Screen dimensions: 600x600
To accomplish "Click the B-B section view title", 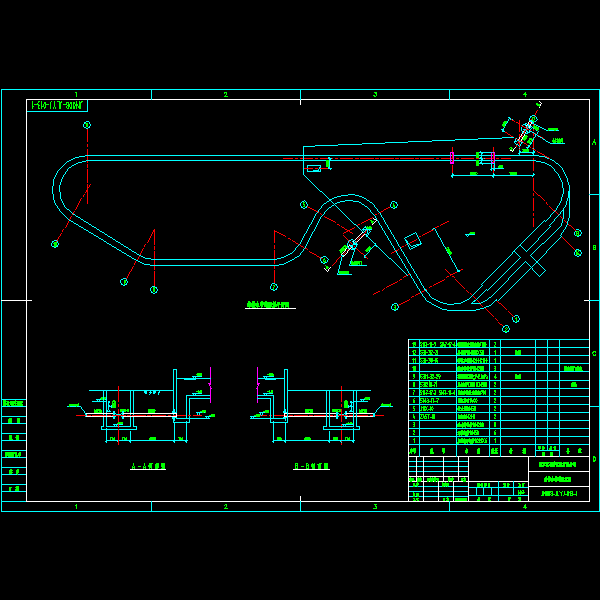I will coord(311,466).
